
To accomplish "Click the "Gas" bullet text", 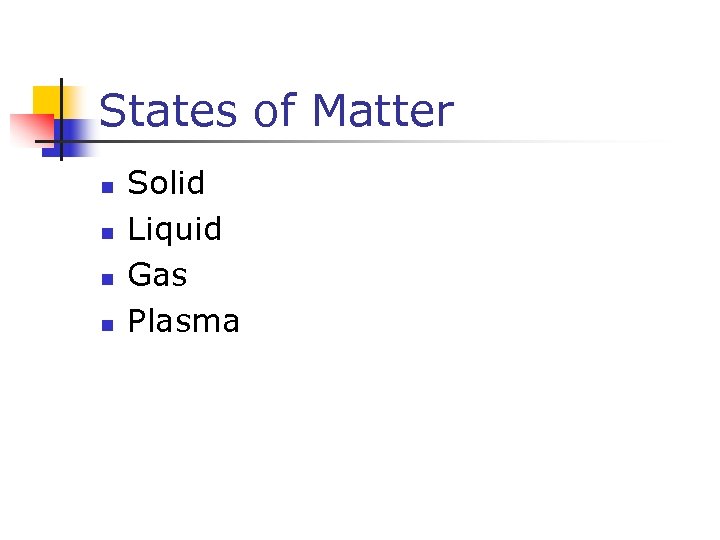I will pos(157,274).
